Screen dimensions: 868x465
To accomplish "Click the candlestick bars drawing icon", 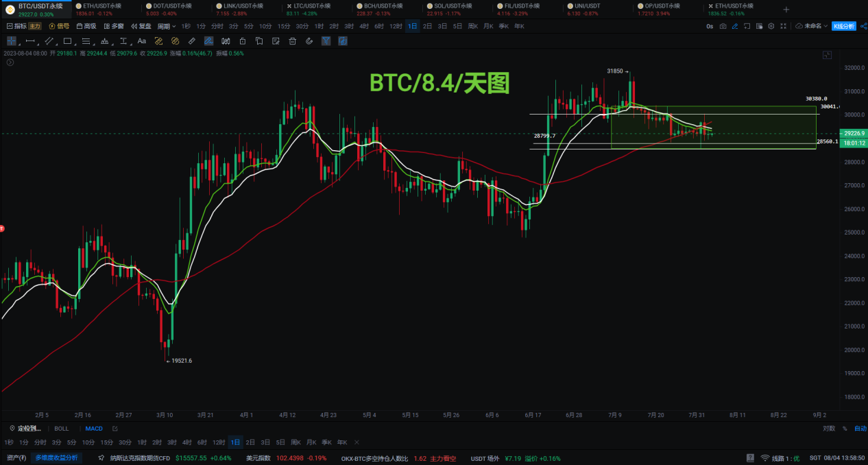I will (226, 41).
